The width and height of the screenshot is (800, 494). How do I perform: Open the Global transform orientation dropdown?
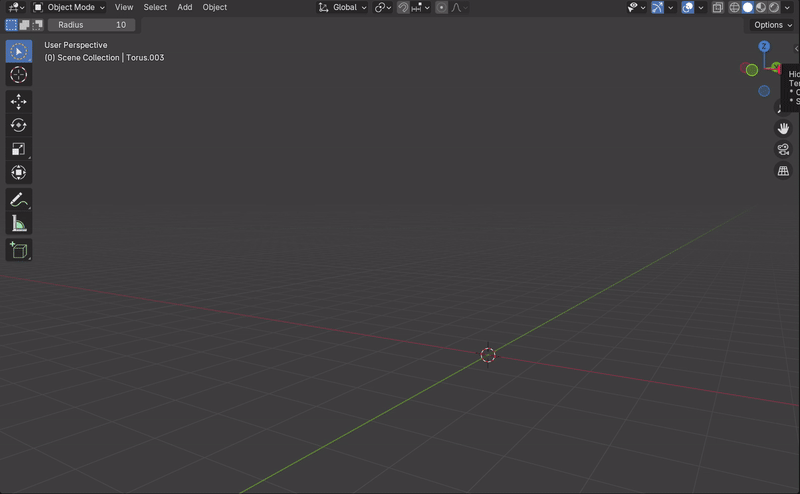click(342, 7)
